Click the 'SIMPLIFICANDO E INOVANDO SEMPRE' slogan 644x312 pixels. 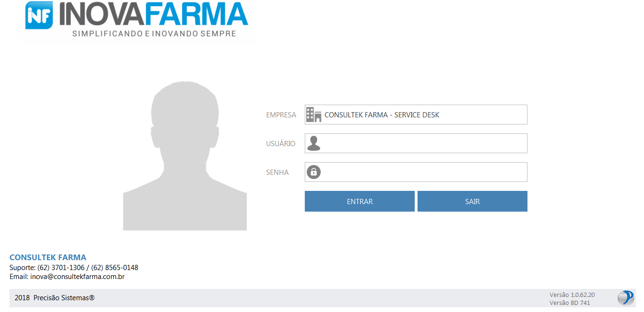(x=153, y=34)
